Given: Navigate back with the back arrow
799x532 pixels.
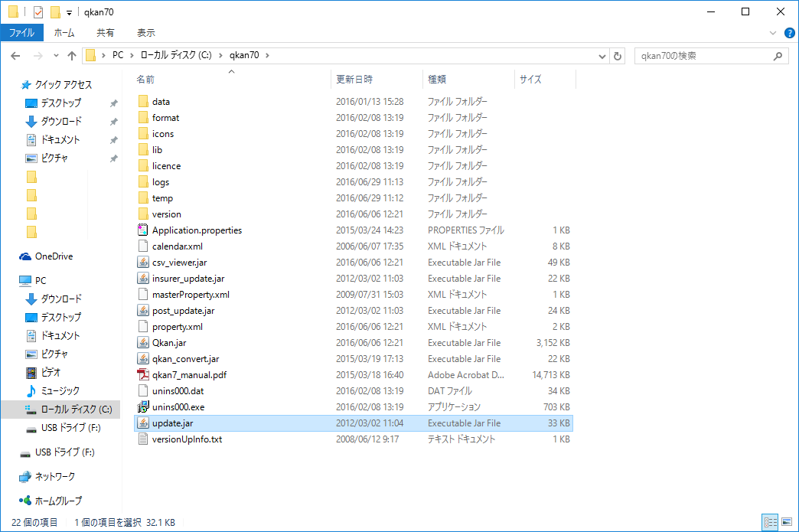Looking at the screenshot, I should pos(15,55).
